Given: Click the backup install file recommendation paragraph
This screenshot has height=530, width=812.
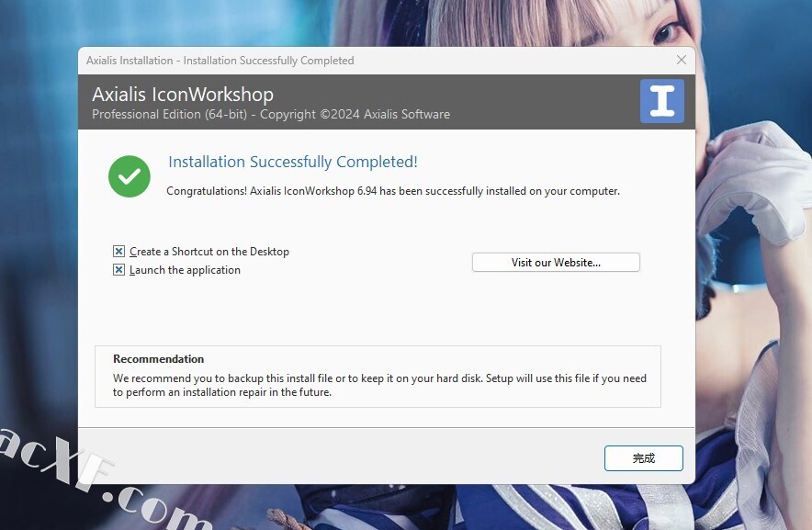Looking at the screenshot, I should click(x=379, y=385).
